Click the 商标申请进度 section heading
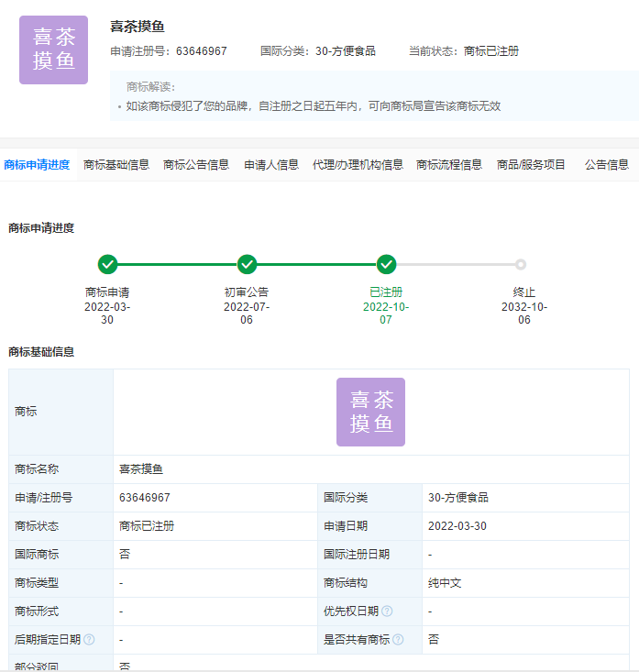 coord(41,228)
